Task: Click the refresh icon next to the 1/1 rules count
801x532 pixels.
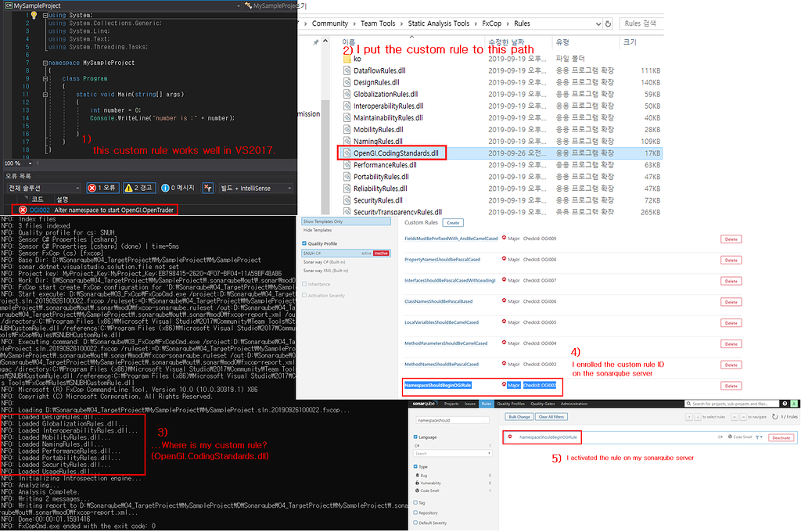Action: [774, 417]
